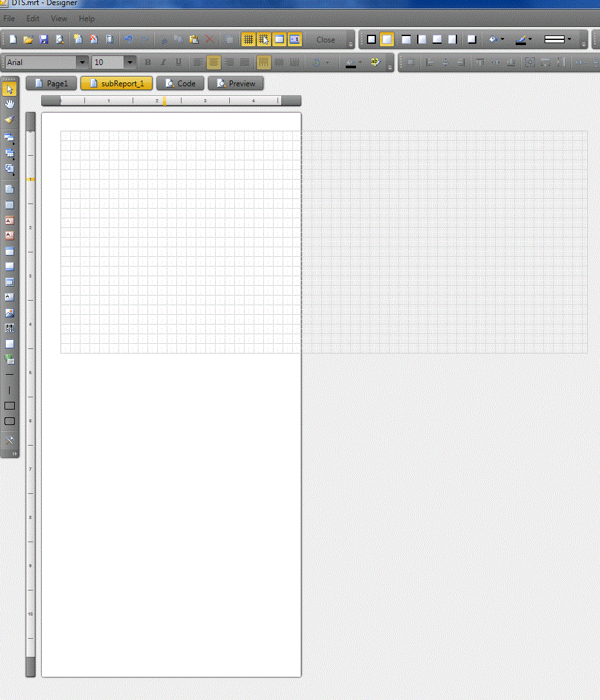This screenshot has height=700, width=600.
Task: Click the horizontal ruler yellow marker
Action: point(164,101)
